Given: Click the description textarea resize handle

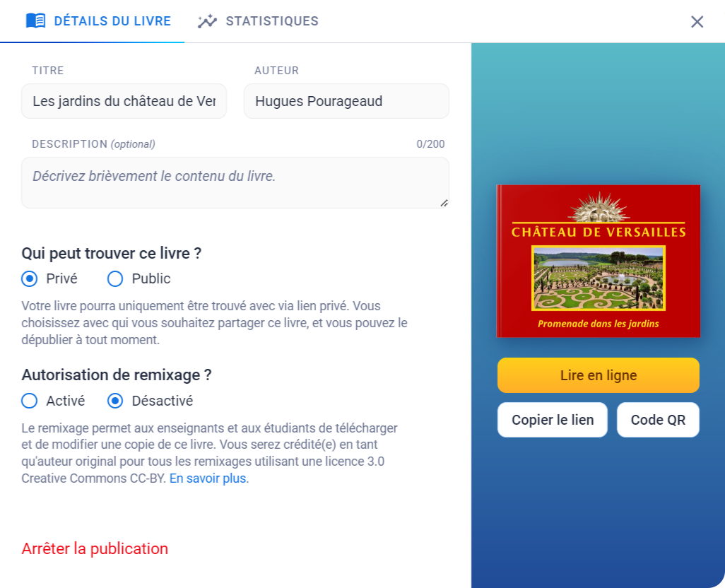Looking at the screenshot, I should click(x=444, y=203).
